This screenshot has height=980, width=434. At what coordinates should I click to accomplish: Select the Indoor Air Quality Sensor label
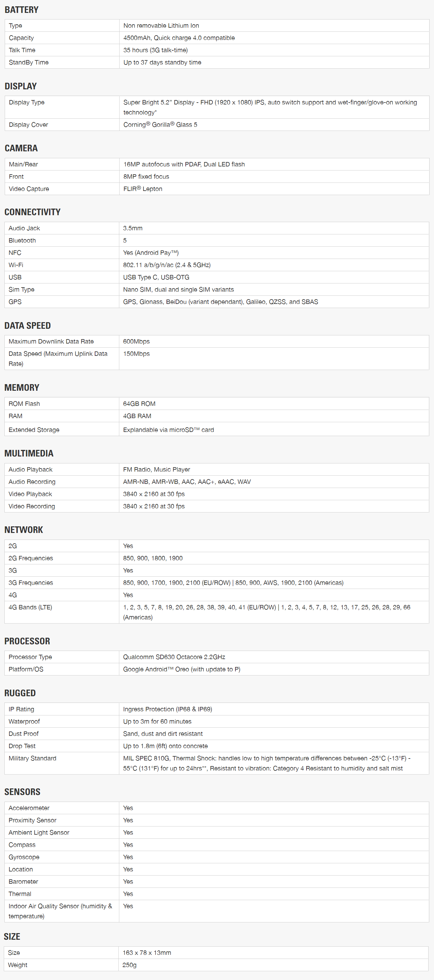coord(60,911)
